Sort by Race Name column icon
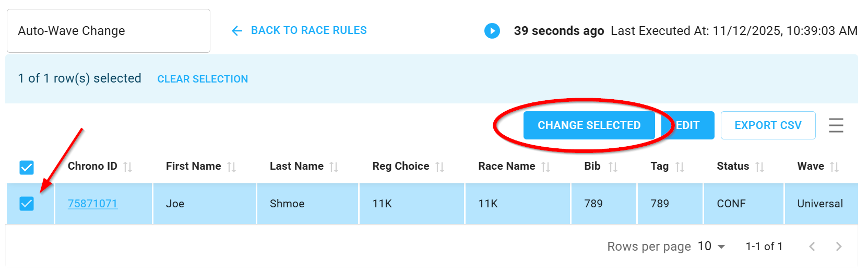This screenshot has width=868, height=270. 546,167
